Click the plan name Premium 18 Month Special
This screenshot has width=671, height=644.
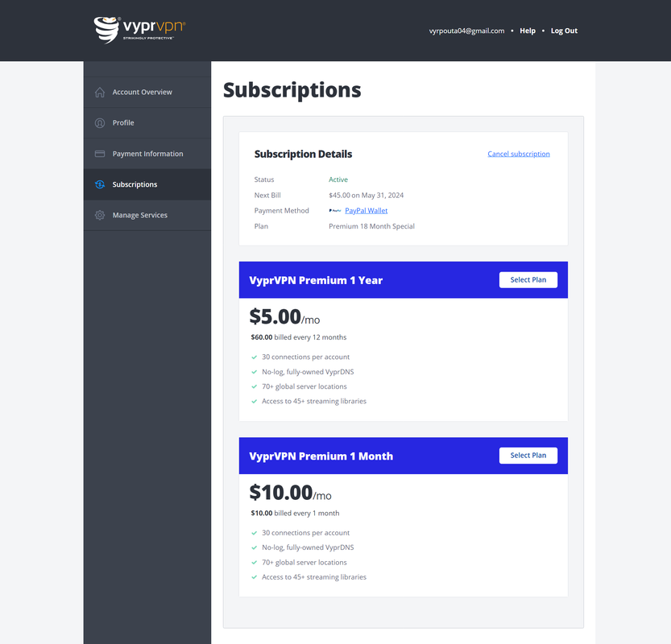(371, 226)
